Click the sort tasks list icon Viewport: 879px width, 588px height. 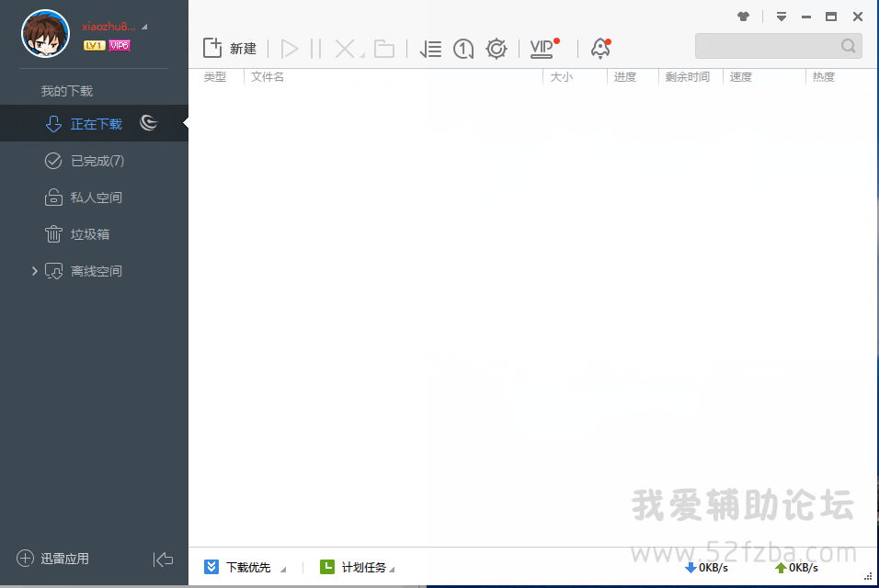[430, 49]
